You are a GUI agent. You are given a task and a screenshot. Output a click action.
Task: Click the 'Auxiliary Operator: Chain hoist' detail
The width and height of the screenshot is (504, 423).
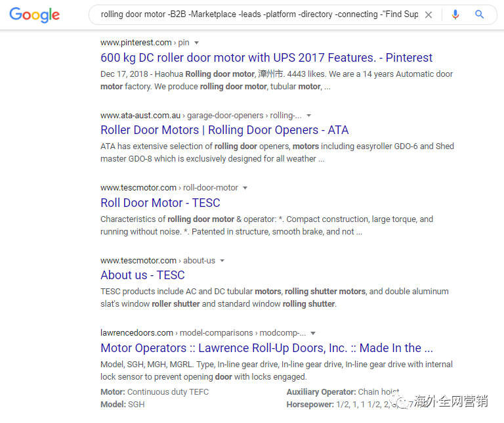[343, 391]
